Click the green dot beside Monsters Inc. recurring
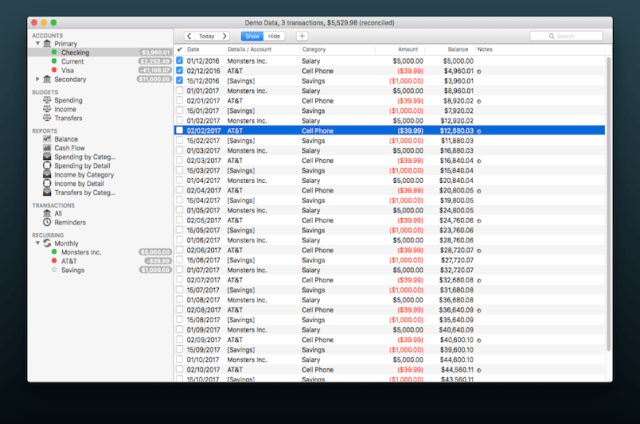The width and height of the screenshot is (640, 424). tap(54, 252)
